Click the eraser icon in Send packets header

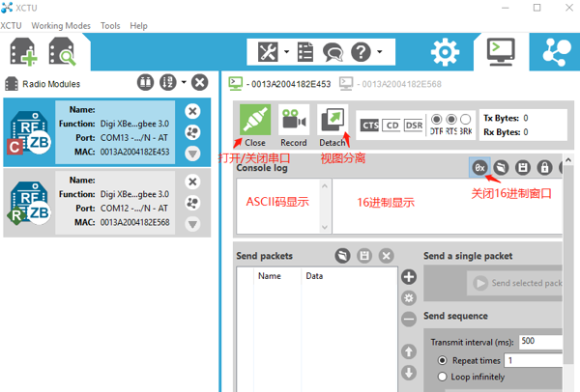pos(342,255)
